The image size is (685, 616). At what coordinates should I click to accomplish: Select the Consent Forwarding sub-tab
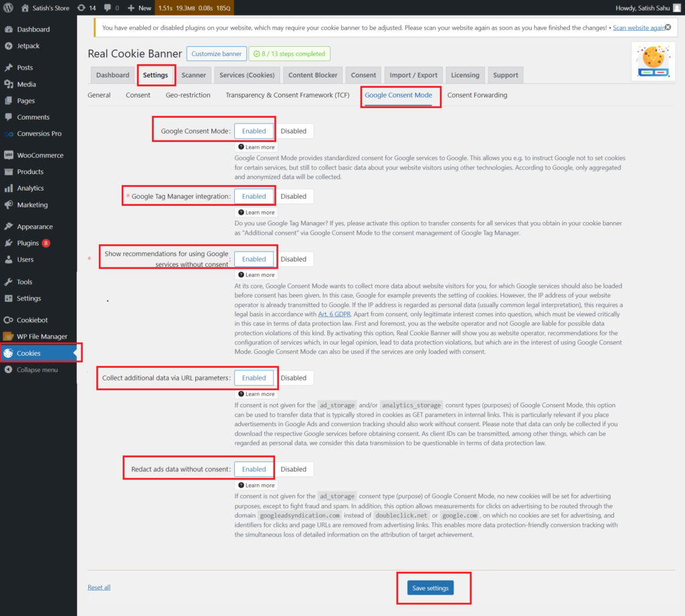pos(477,95)
